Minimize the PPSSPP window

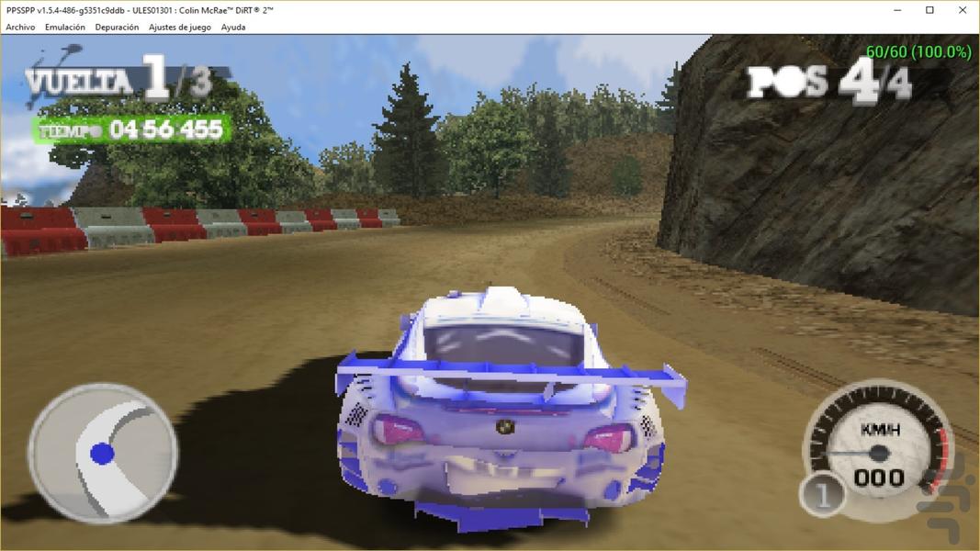pos(897,10)
